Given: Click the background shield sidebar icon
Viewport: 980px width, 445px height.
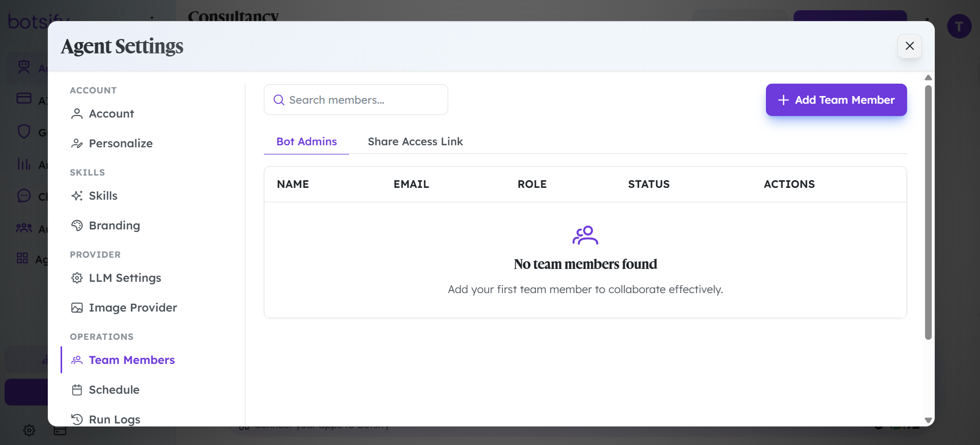Looking at the screenshot, I should click(24, 131).
